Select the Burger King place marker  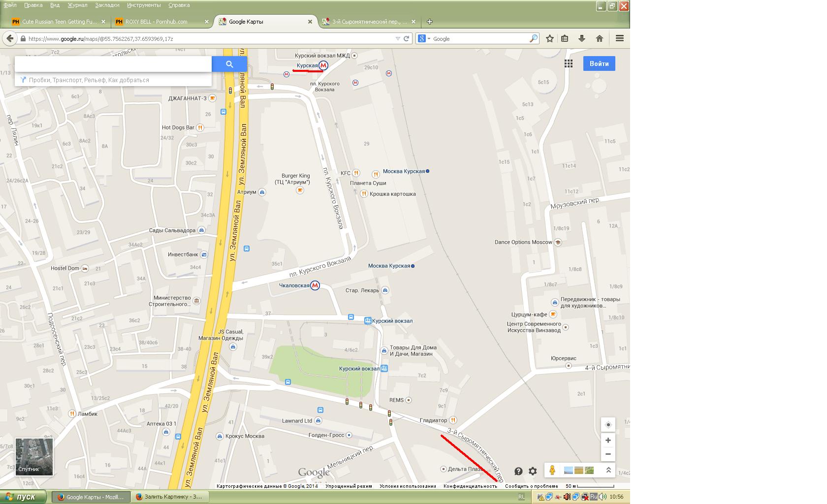[299, 191]
